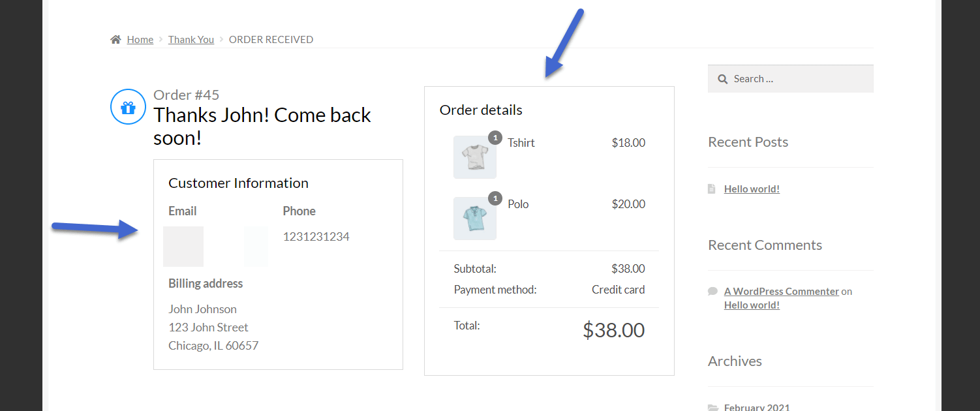
Task: Click into the Search field
Action: click(799, 79)
